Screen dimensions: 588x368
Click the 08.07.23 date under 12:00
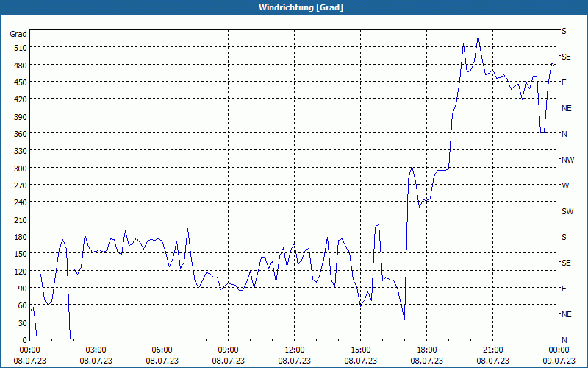[295, 361]
